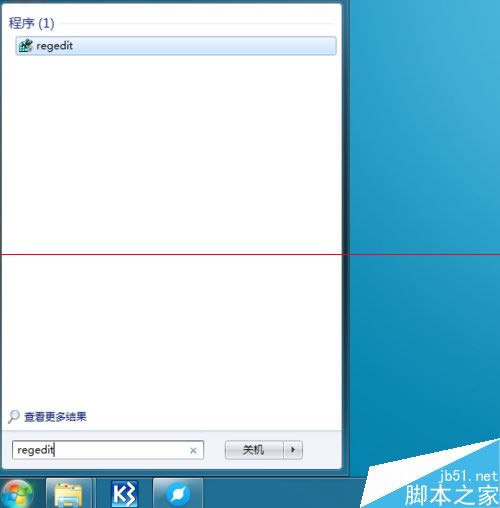This screenshot has width=500, height=508.
Task: Click the Windows Start orb
Action: click(17, 494)
